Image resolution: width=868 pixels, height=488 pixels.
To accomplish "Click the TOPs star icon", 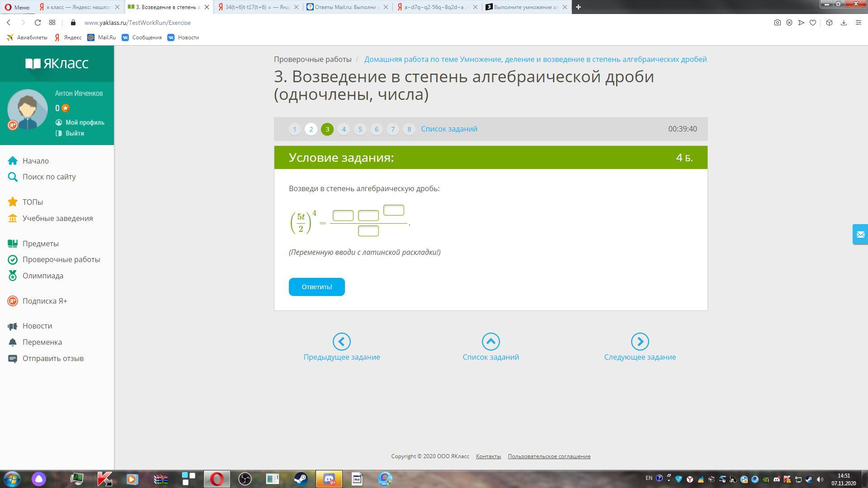I will (13, 202).
